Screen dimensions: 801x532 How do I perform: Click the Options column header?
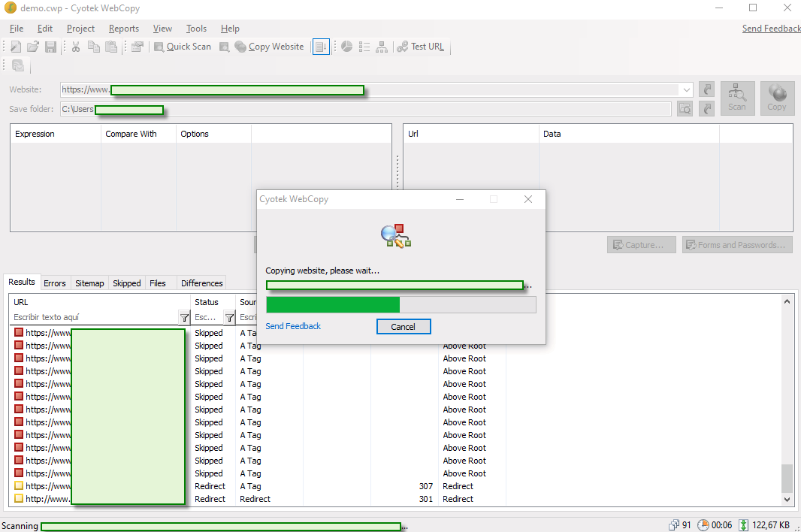coord(213,134)
